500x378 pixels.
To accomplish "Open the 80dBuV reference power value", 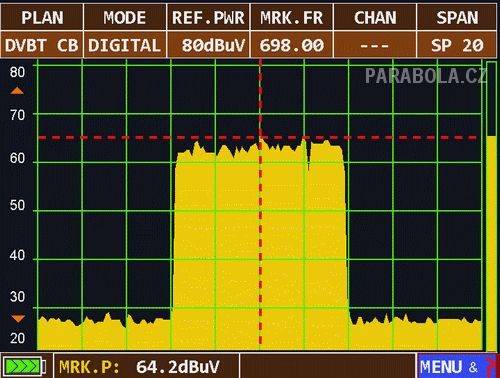I will 208,45.
